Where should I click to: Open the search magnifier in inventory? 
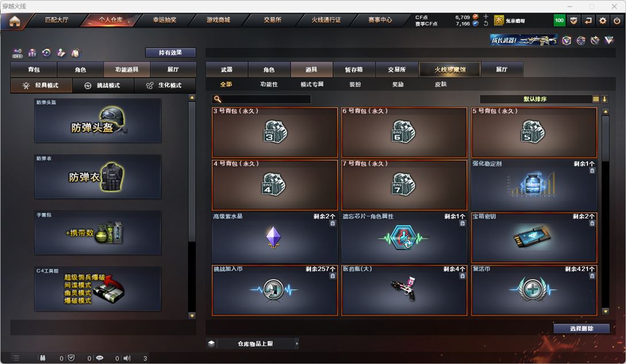coord(217,99)
